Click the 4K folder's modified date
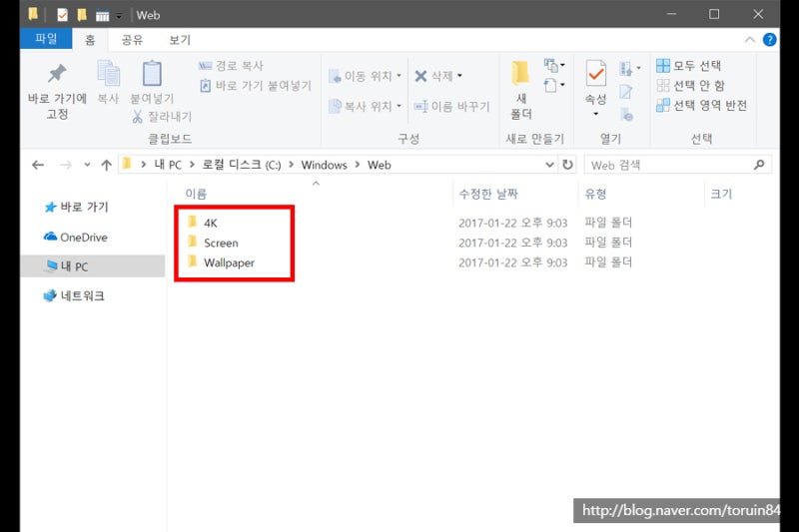Viewport: 799px width, 532px height. [x=512, y=223]
